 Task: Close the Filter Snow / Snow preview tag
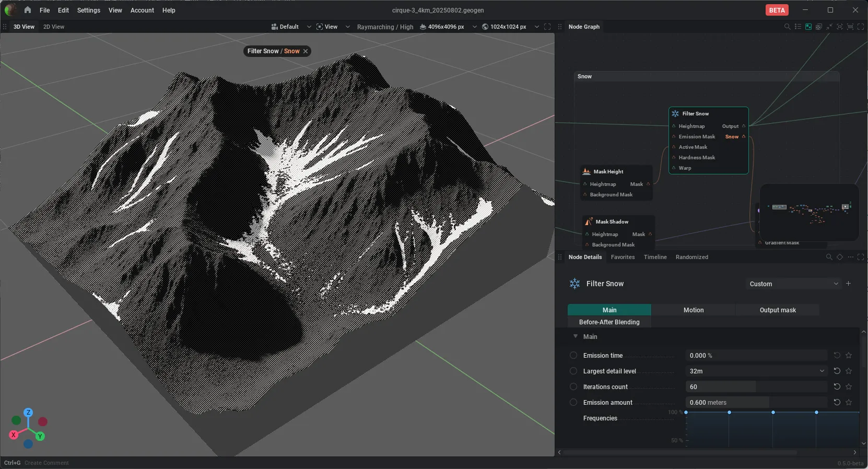(306, 51)
